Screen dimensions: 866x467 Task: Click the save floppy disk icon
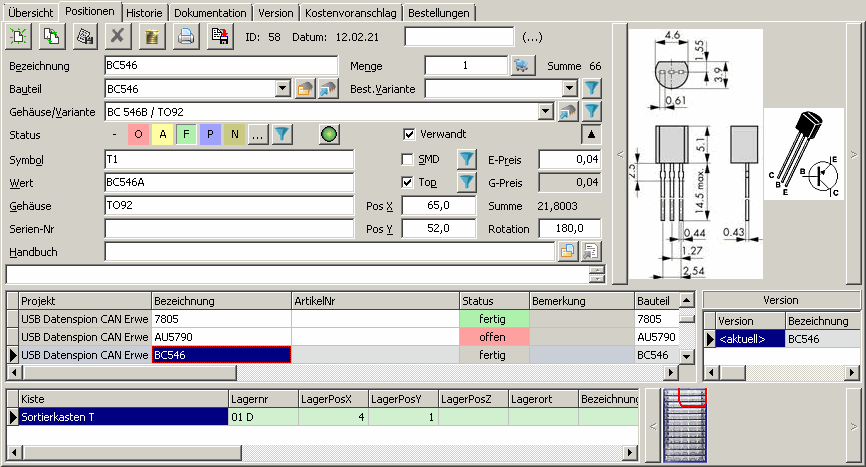pos(219,37)
